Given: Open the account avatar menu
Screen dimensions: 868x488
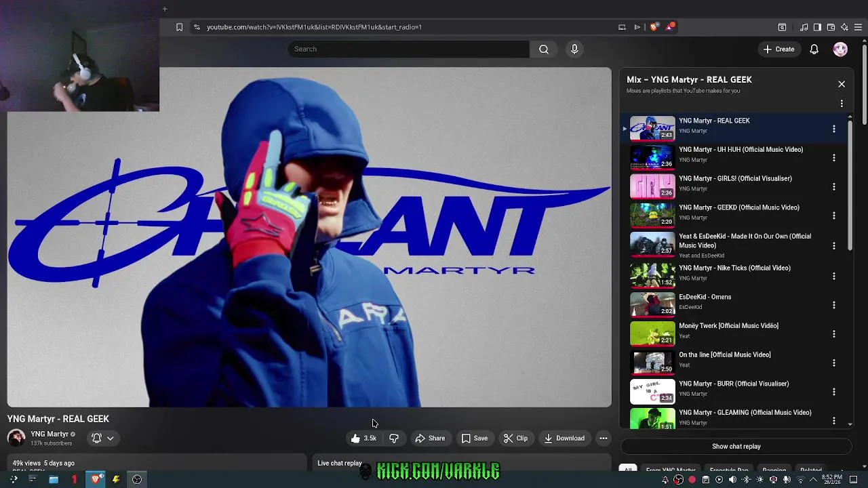Looking at the screenshot, I should pyautogui.click(x=840, y=49).
